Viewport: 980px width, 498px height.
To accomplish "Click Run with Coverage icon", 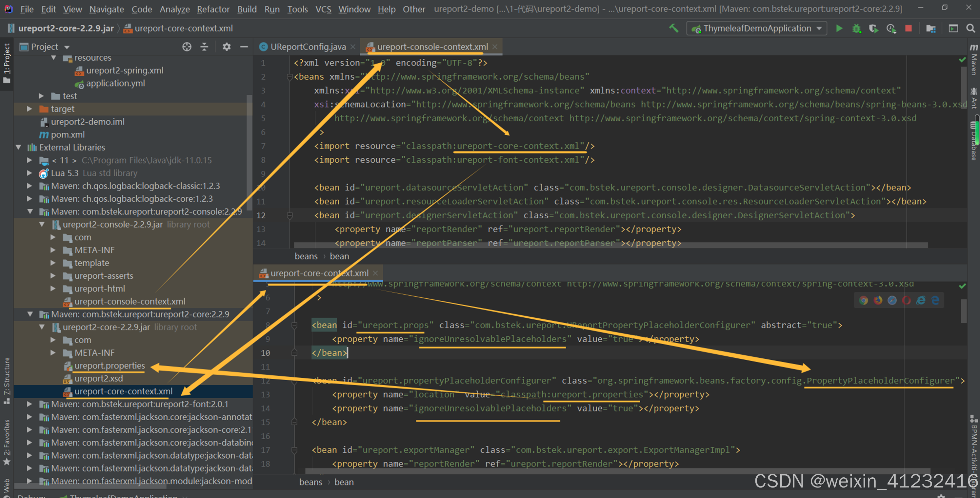I will click(x=873, y=29).
